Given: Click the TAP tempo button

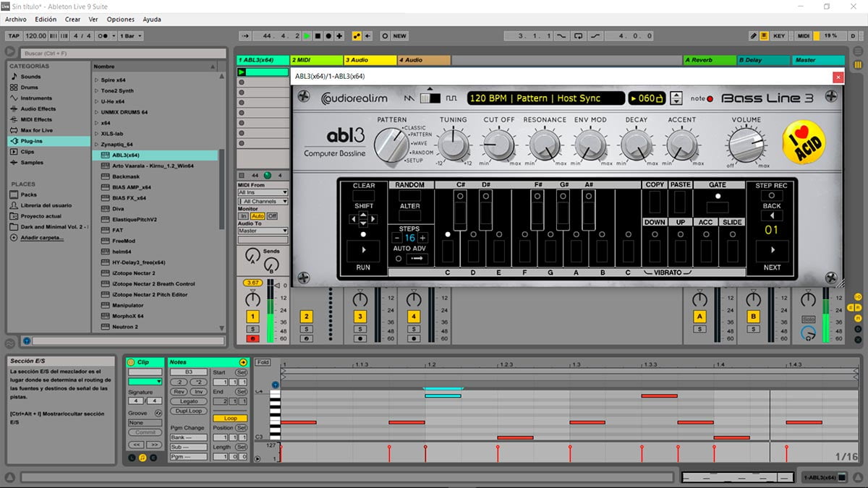Looking at the screenshot, I should coord(14,35).
